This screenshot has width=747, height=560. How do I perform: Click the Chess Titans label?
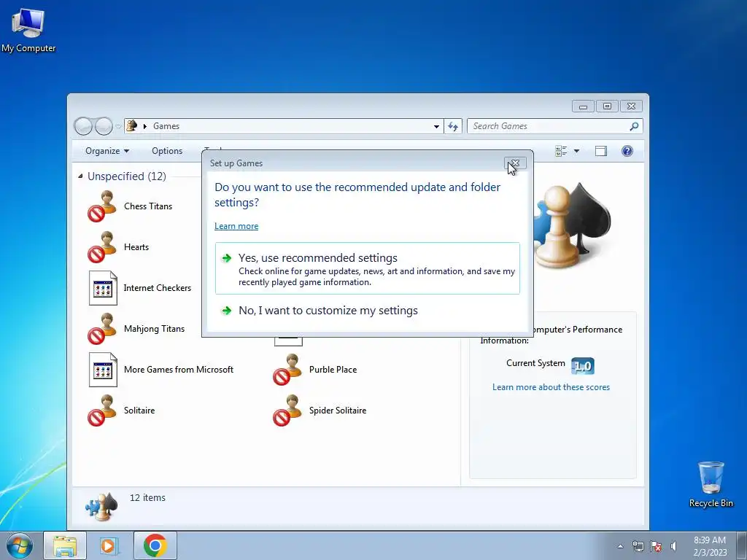pos(148,206)
